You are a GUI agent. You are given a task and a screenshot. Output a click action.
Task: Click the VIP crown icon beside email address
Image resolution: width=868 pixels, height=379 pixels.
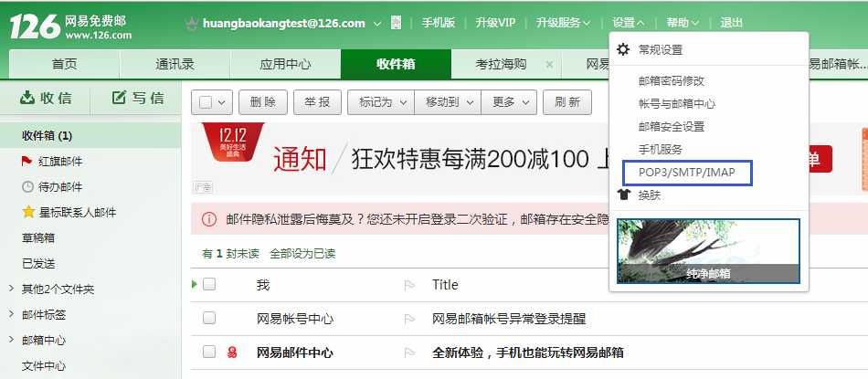pyautogui.click(x=192, y=23)
